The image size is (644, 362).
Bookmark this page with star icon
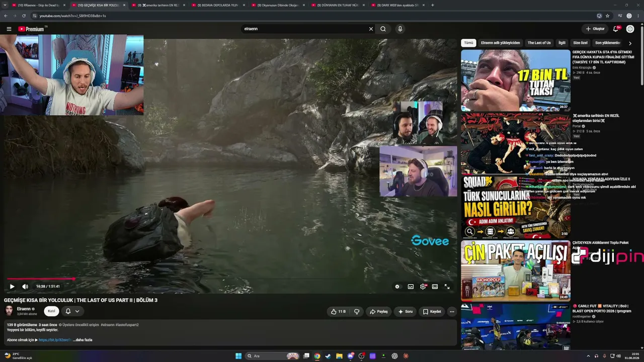(x=608, y=16)
